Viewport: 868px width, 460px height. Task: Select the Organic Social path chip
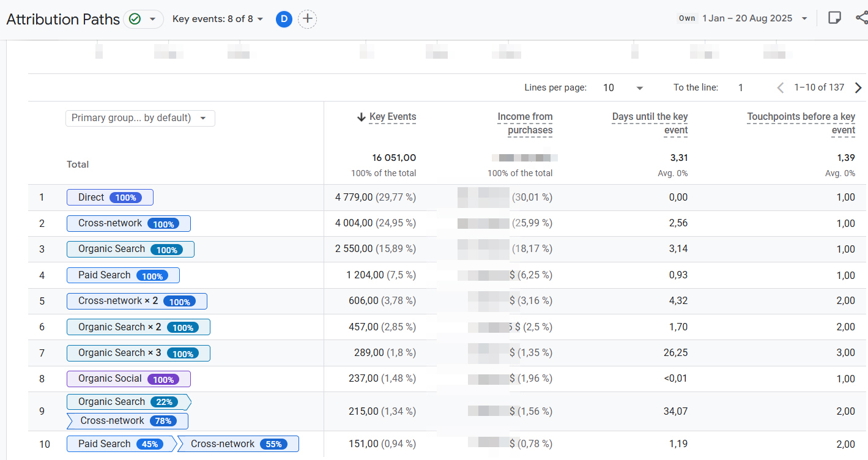[x=128, y=379]
